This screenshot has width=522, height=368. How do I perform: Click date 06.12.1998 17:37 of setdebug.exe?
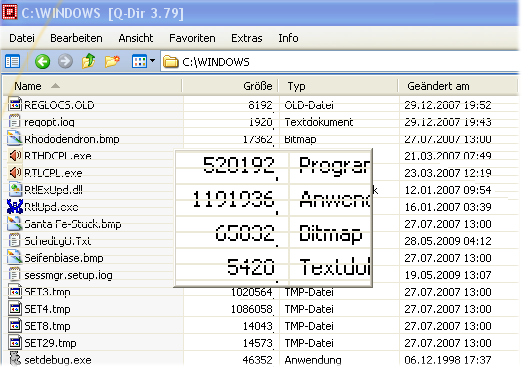(448, 360)
